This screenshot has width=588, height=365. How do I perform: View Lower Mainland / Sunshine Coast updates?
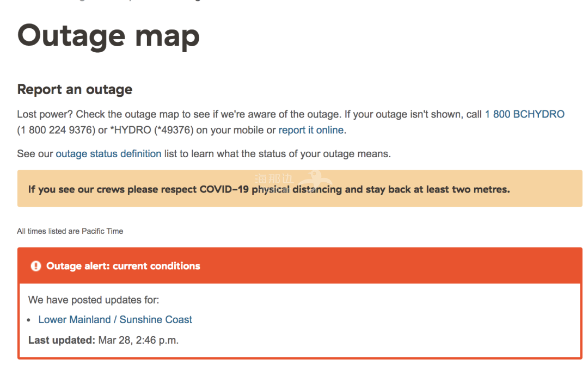pyautogui.click(x=115, y=320)
